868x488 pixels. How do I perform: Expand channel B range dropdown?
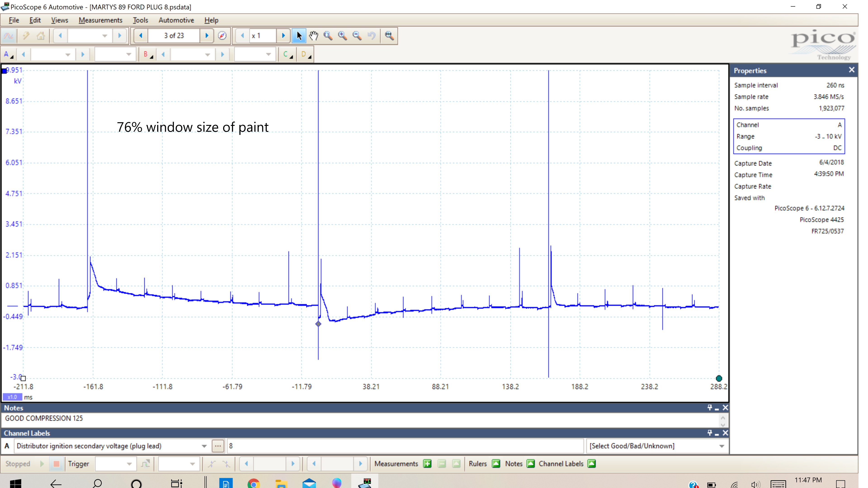click(x=208, y=54)
